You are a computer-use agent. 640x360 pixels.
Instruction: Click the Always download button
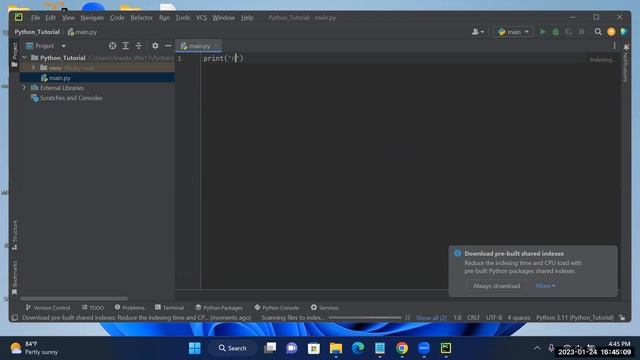point(496,286)
